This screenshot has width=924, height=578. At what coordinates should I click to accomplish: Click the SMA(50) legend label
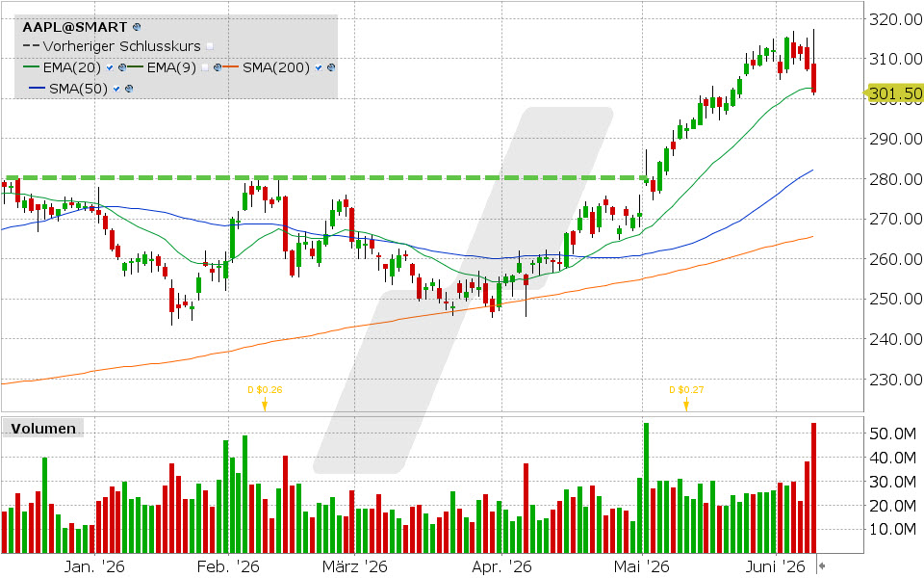78,89
